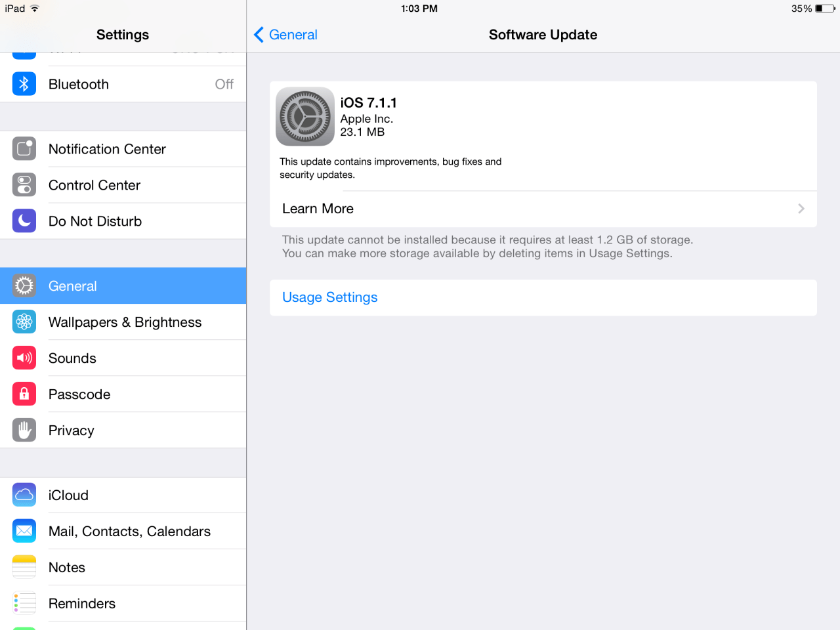
Task: Open Notification Center settings icon
Action: pyautogui.click(x=24, y=149)
